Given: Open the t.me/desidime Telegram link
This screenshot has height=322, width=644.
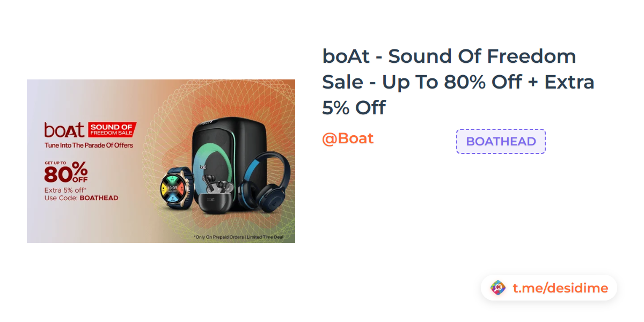Looking at the screenshot, I should point(560,288).
